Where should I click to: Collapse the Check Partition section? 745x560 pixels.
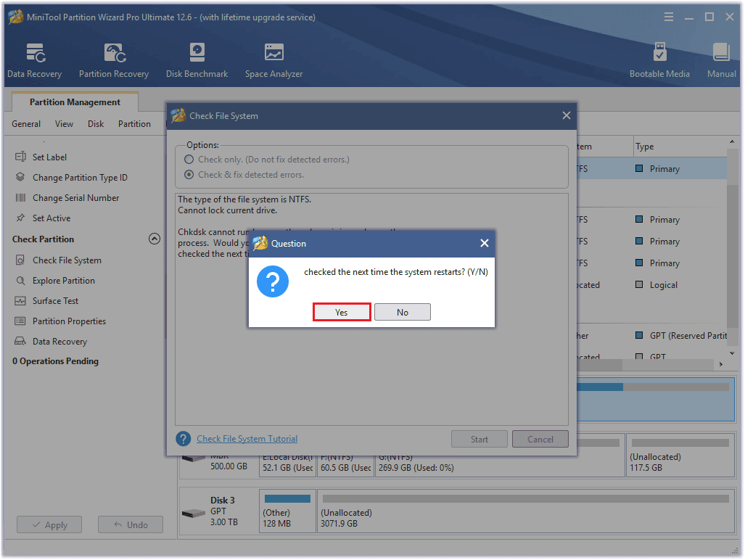coord(154,239)
